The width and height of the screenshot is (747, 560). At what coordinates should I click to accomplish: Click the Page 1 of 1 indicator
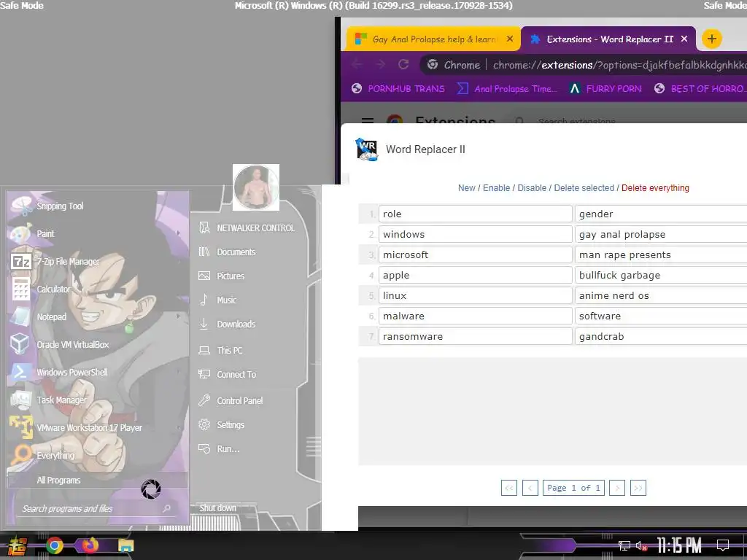573,488
